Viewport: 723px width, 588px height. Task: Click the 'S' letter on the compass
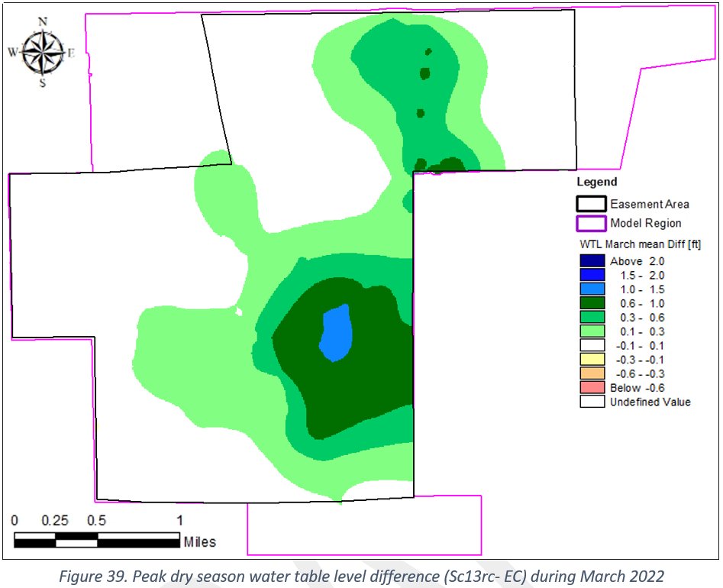click(43, 83)
